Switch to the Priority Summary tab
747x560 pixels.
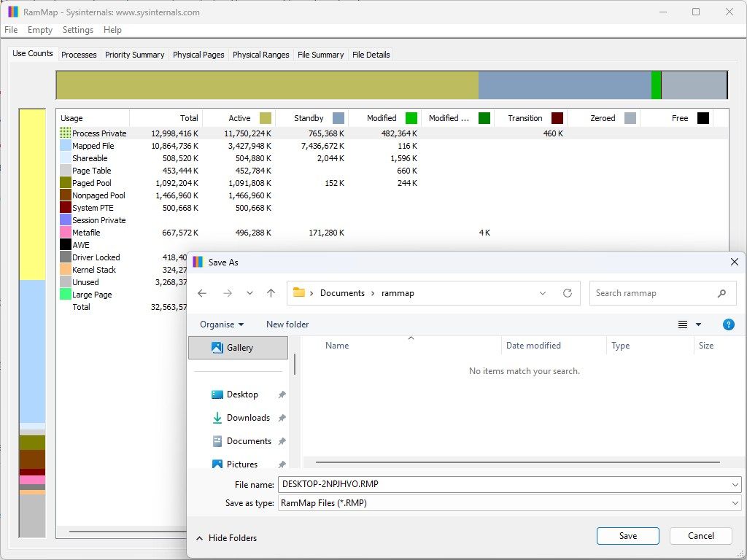coord(135,55)
